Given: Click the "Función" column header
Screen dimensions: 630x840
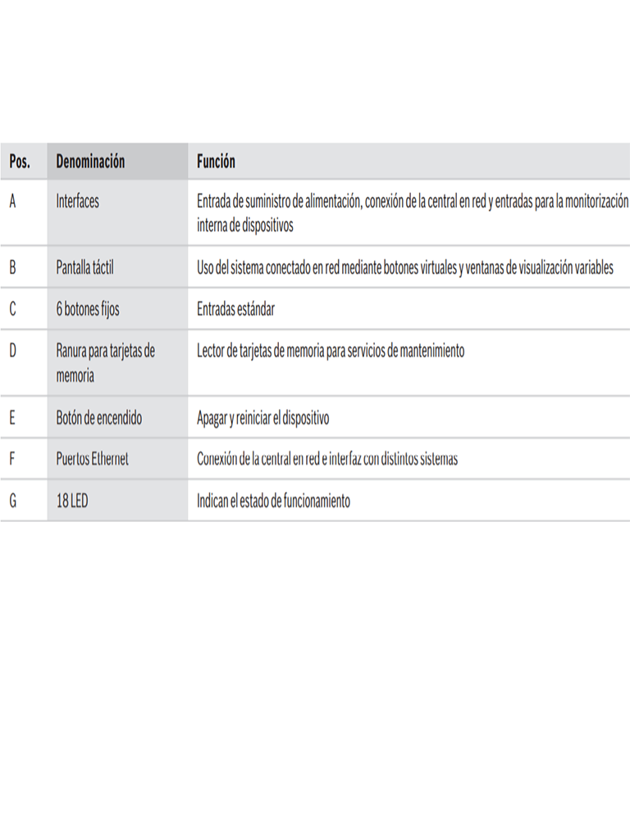Looking at the screenshot, I should click(x=216, y=162).
